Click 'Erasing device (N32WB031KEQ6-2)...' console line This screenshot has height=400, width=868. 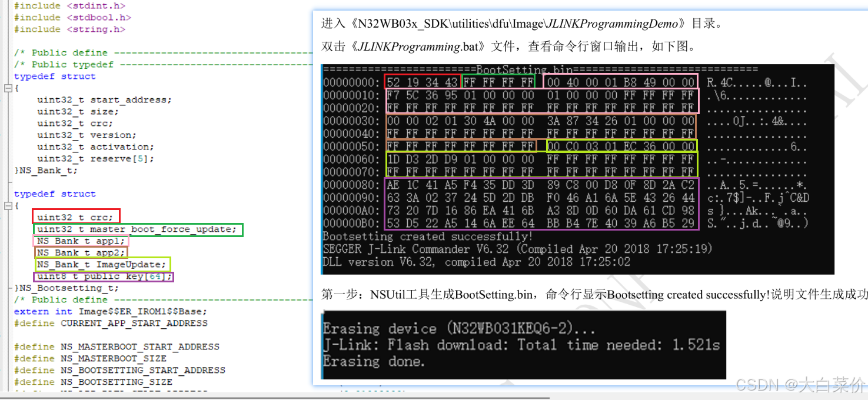459,328
